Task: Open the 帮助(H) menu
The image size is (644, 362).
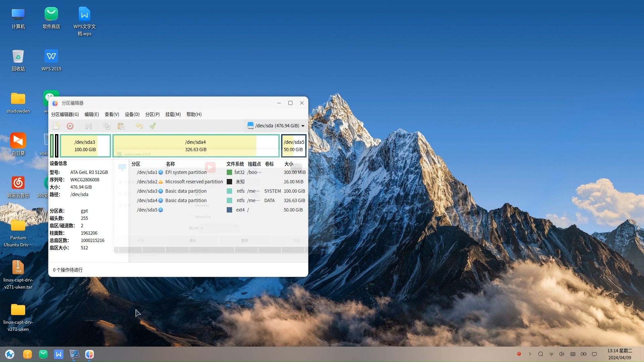Action: [x=194, y=114]
